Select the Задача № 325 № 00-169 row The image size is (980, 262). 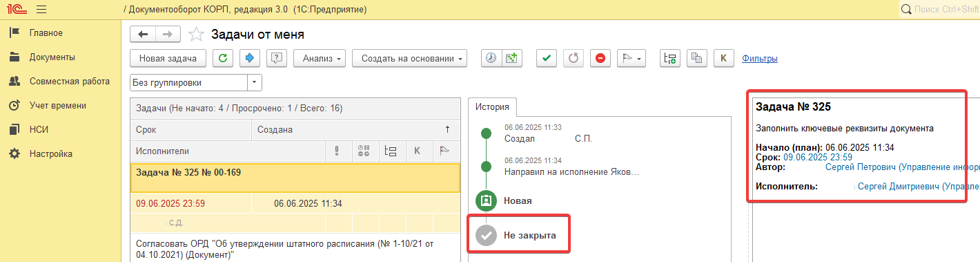[x=295, y=178]
